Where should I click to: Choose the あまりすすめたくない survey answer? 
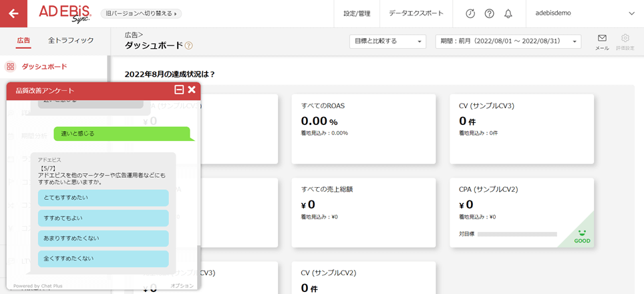[x=103, y=239]
